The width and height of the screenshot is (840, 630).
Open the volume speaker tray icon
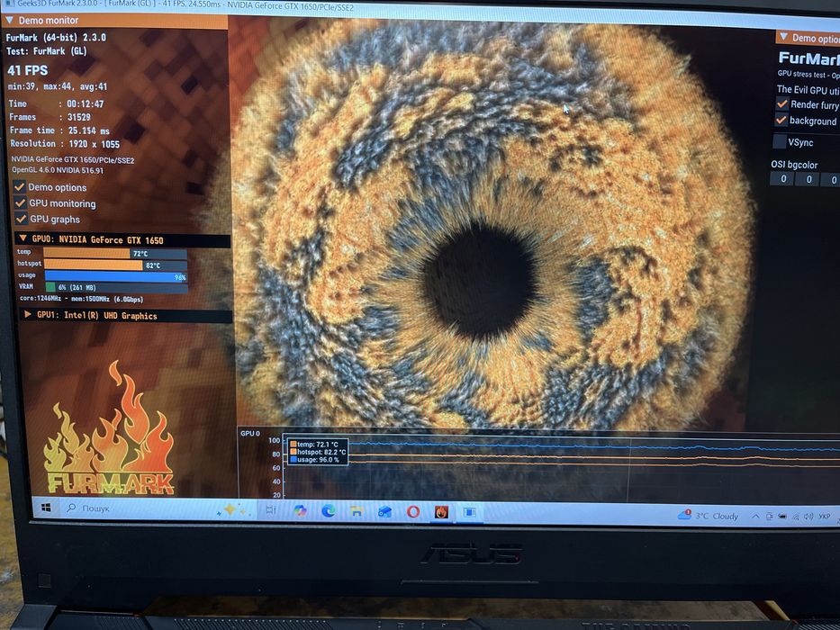808,517
